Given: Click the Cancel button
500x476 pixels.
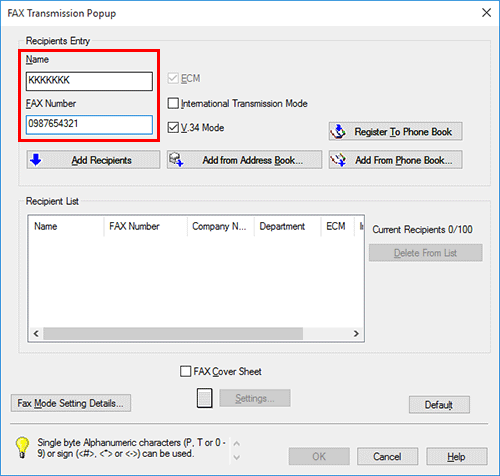Looking at the screenshot, I should click(387, 456).
